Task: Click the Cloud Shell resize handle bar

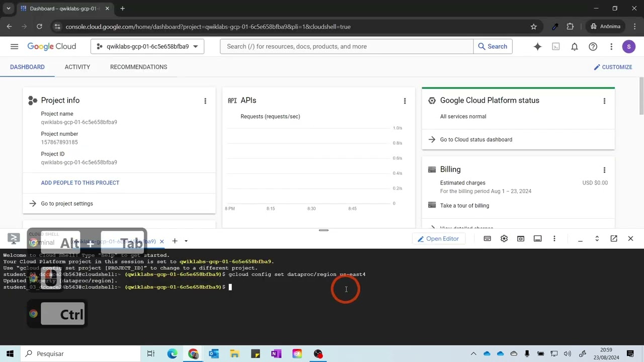Action: coord(324,230)
